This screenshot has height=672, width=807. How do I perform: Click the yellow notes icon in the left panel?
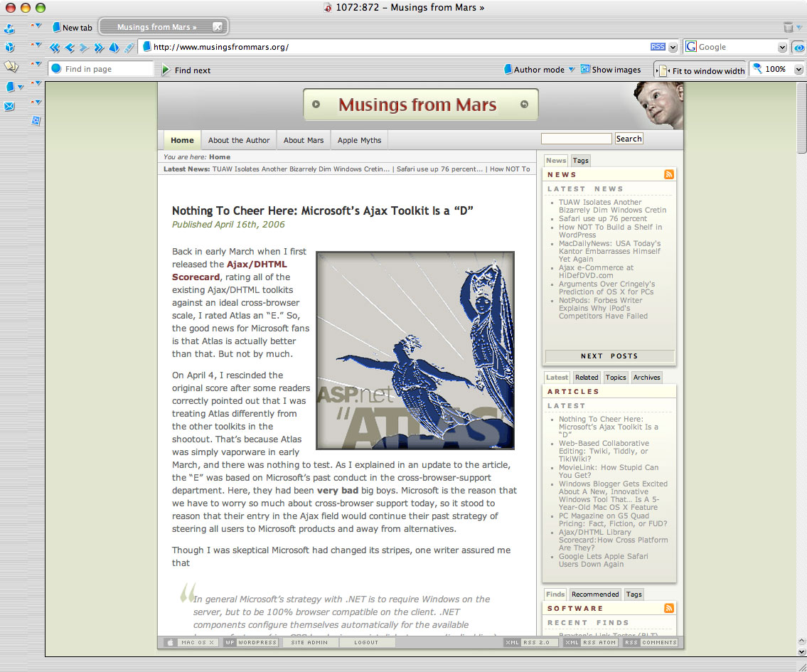(x=11, y=66)
